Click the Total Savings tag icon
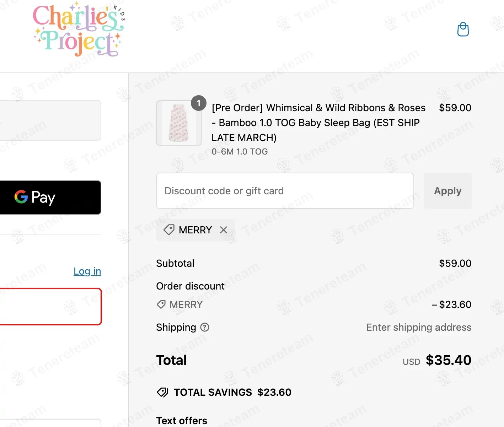The width and height of the screenshot is (504, 427). click(162, 392)
